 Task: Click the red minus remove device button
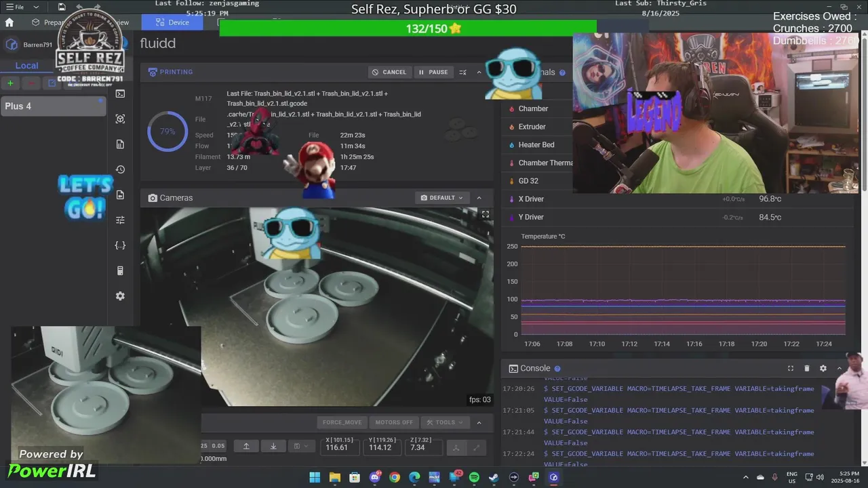(31, 83)
